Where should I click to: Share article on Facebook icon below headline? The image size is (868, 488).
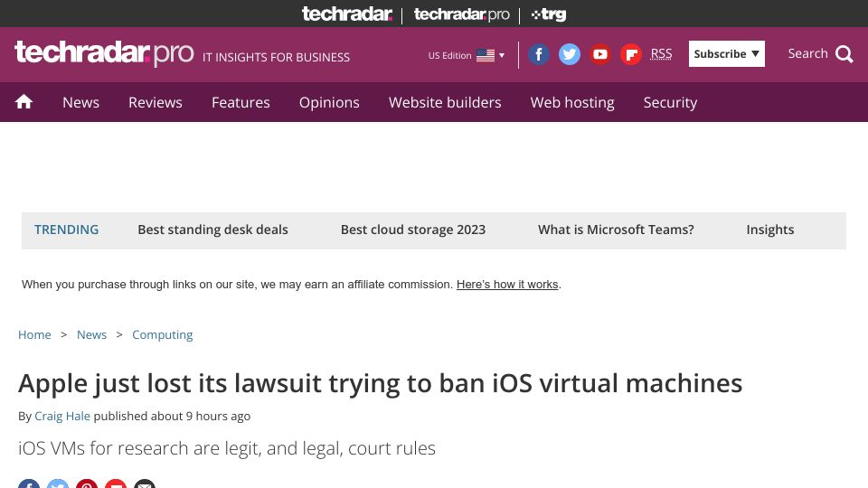tap(29, 483)
